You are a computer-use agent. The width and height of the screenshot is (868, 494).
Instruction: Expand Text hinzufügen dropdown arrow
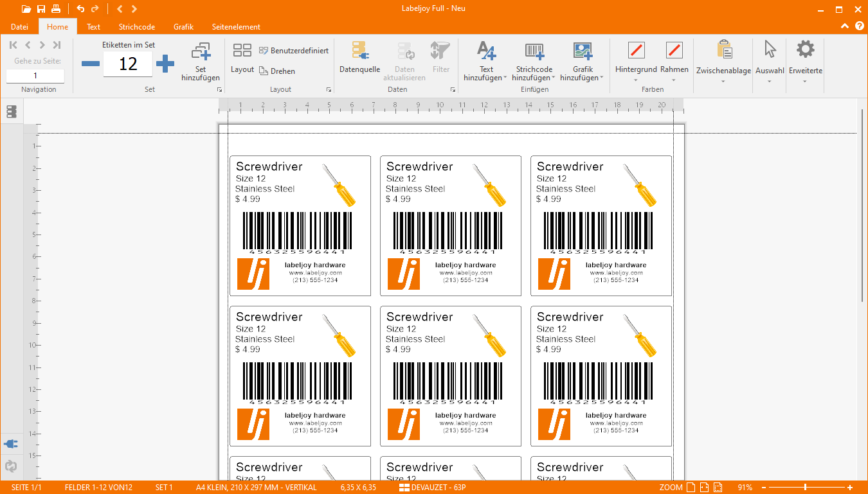[505, 78]
